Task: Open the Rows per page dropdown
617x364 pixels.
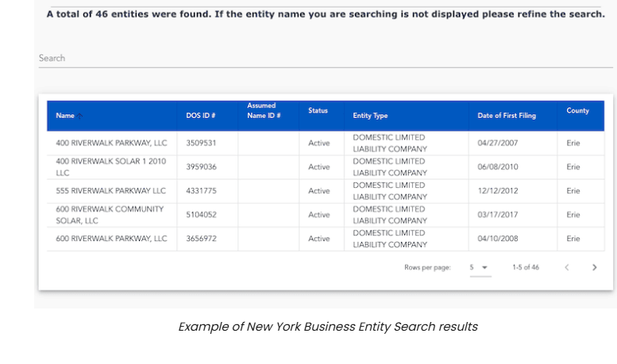Action: coord(480,267)
